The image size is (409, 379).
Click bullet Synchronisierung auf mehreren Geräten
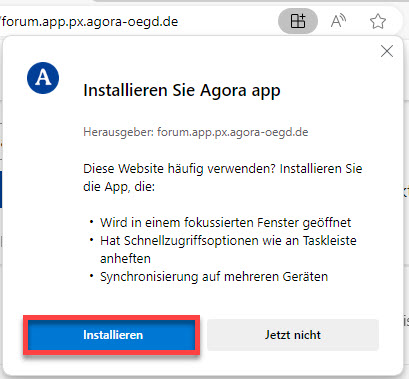point(214,277)
